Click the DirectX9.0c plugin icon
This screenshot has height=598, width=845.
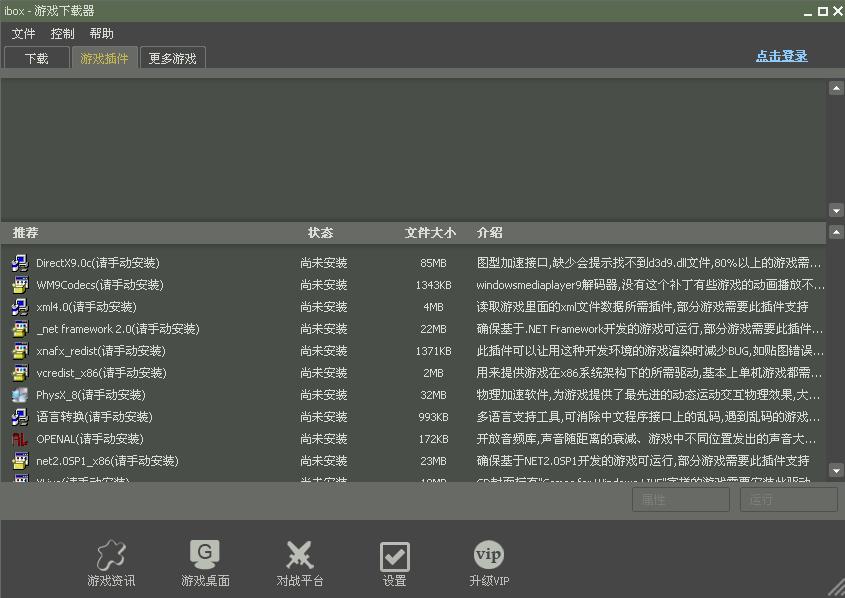pos(20,263)
